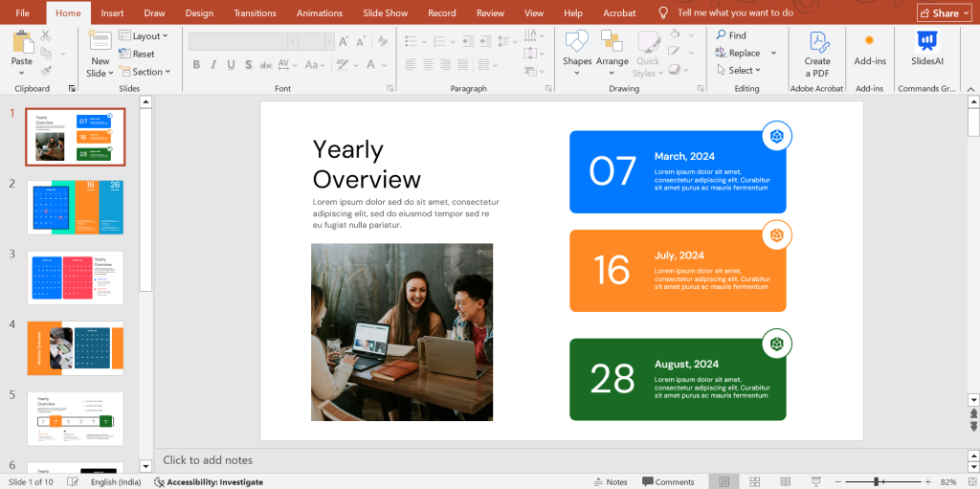The width and height of the screenshot is (980, 489).
Task: Click the New Slide icon
Action: point(100,41)
